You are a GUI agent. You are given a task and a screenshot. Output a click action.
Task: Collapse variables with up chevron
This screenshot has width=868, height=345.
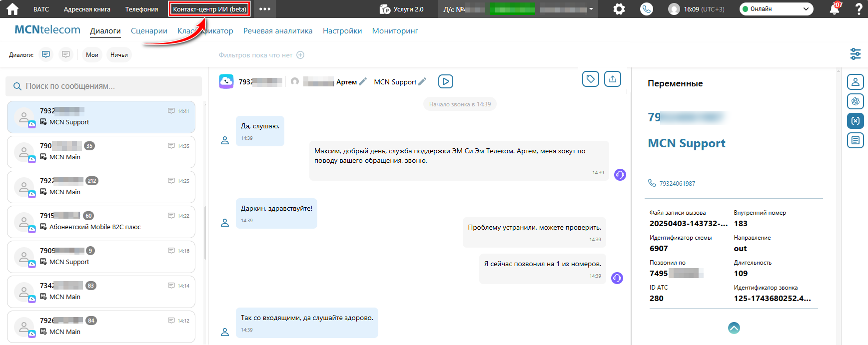point(734,328)
